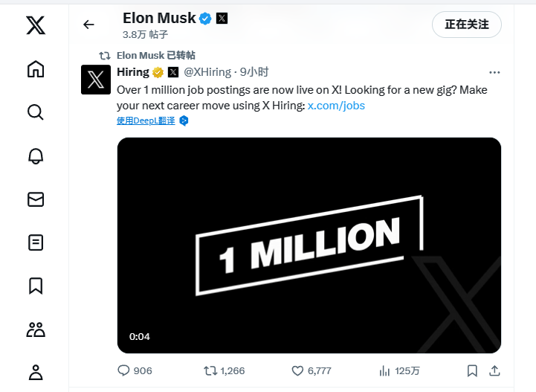Open the Profile person icon

[x=36, y=373]
